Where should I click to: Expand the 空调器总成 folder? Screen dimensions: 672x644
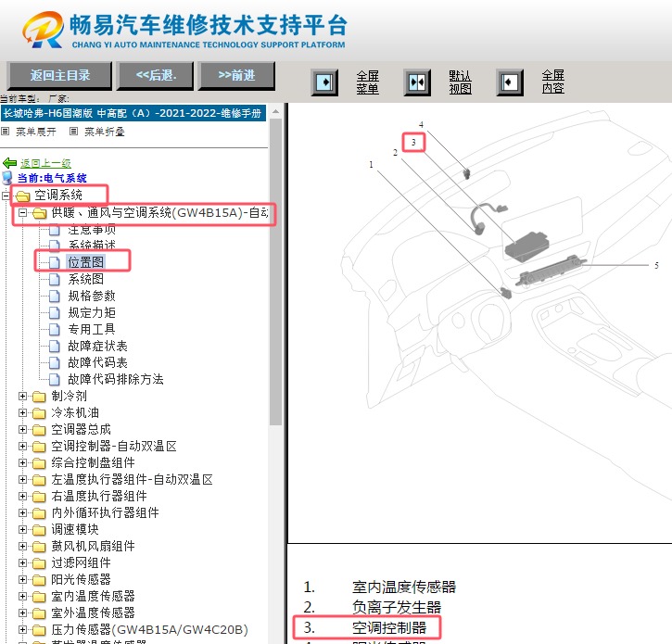(x=23, y=429)
